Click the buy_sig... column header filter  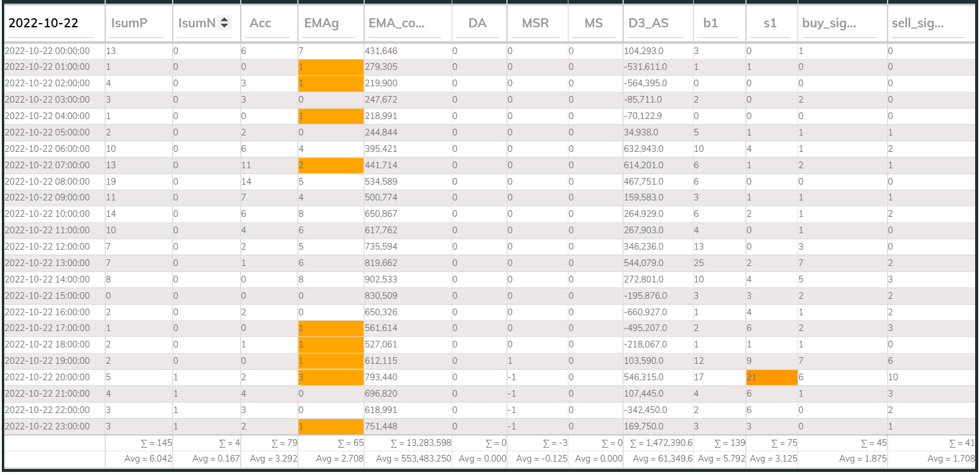(x=839, y=23)
